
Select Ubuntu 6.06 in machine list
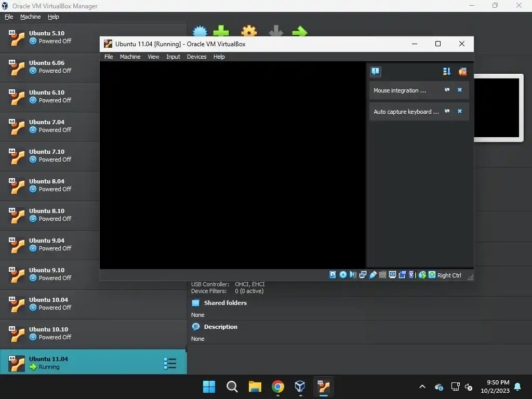[x=49, y=67]
